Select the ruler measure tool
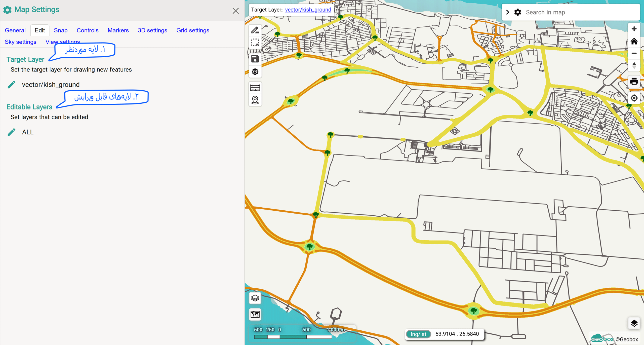This screenshot has width=644, height=345. pos(255,88)
